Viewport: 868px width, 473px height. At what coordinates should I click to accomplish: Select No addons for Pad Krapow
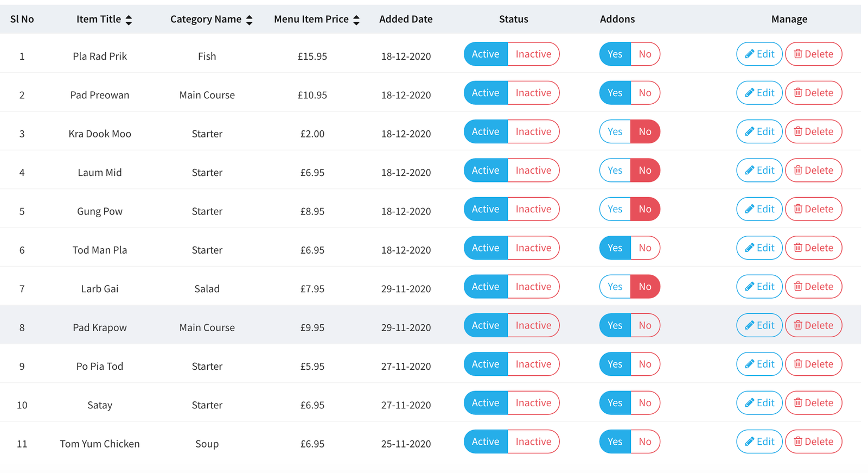pyautogui.click(x=645, y=325)
